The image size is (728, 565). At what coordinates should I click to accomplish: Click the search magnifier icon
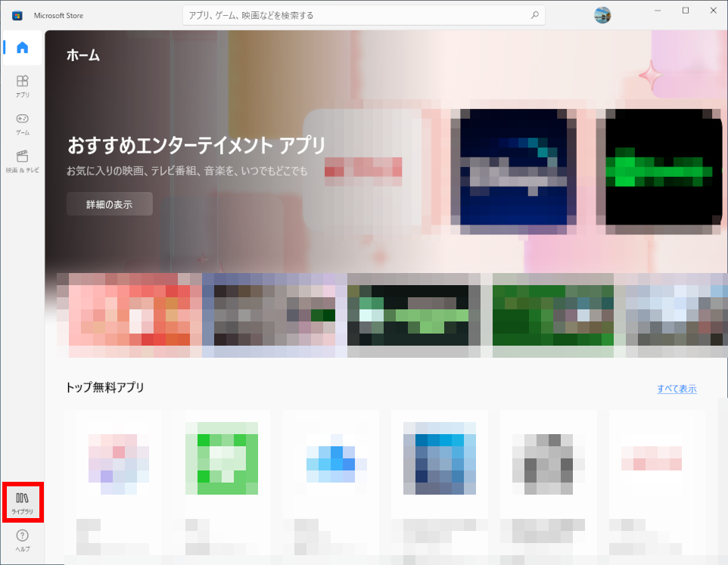[x=535, y=15]
